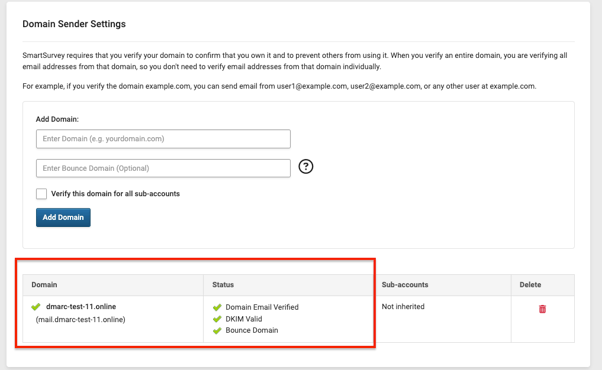Focus the Enter Domain input field
Image resolution: width=602 pixels, height=370 pixels.
[x=163, y=139]
